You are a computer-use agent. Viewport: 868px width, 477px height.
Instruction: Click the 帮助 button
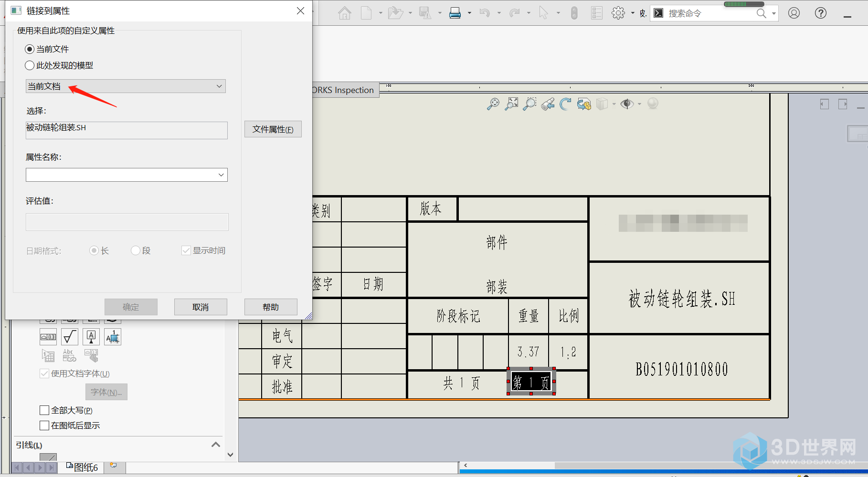[x=271, y=307]
